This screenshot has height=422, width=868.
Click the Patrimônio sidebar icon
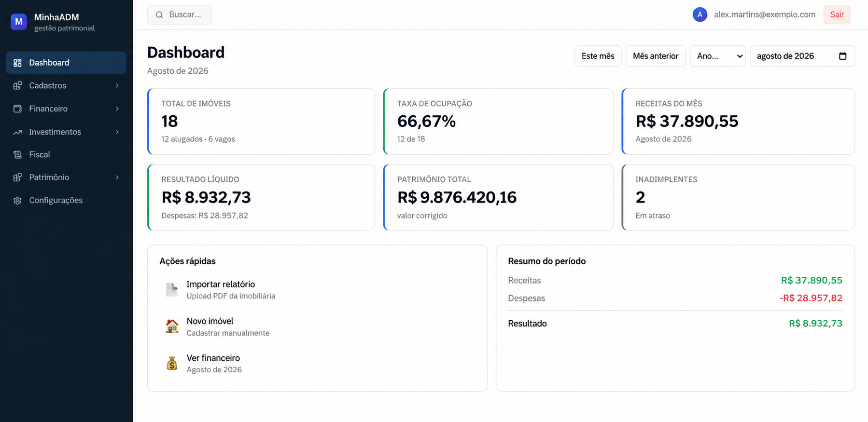17,177
